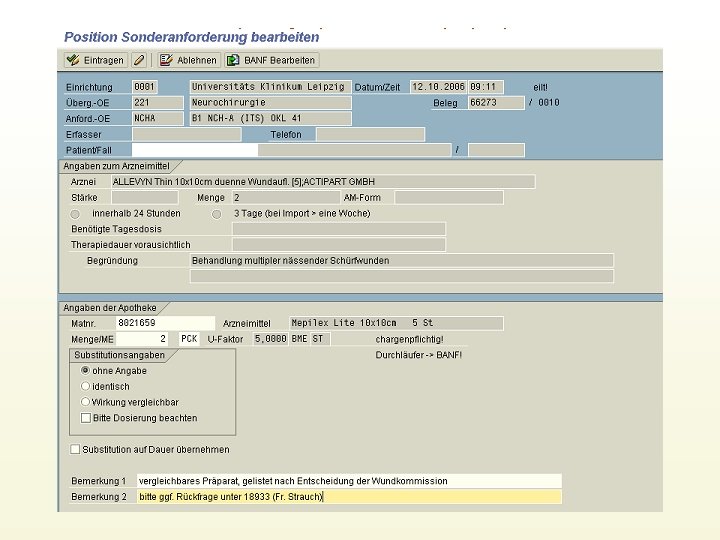Click the empty Erfasser field
This screenshot has height=540, width=720.
click(186, 134)
